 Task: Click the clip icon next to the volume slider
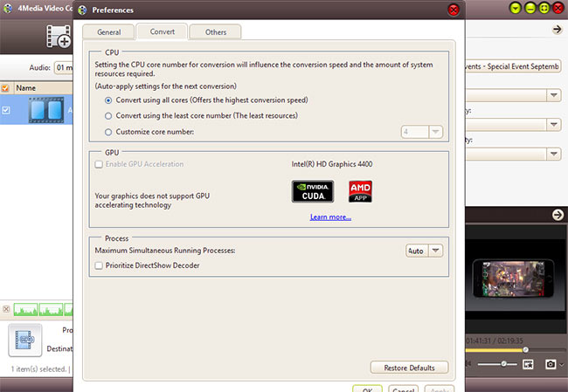[x=529, y=363]
